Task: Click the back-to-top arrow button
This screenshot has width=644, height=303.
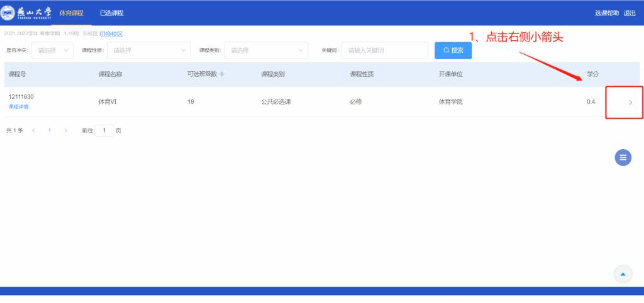Action: [623, 274]
